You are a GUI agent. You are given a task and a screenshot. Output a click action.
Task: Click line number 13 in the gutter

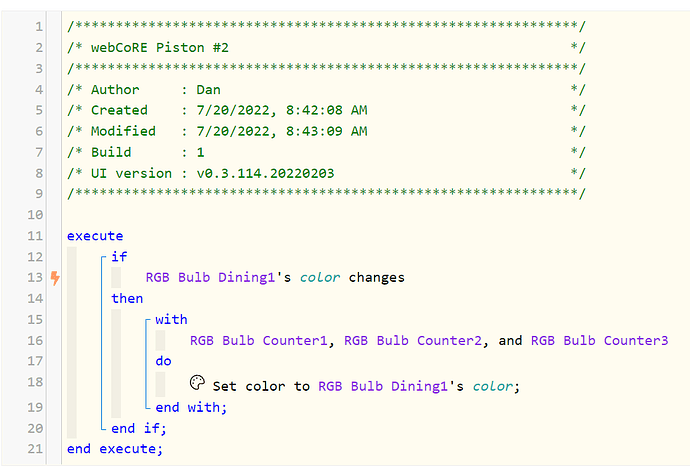[35, 278]
